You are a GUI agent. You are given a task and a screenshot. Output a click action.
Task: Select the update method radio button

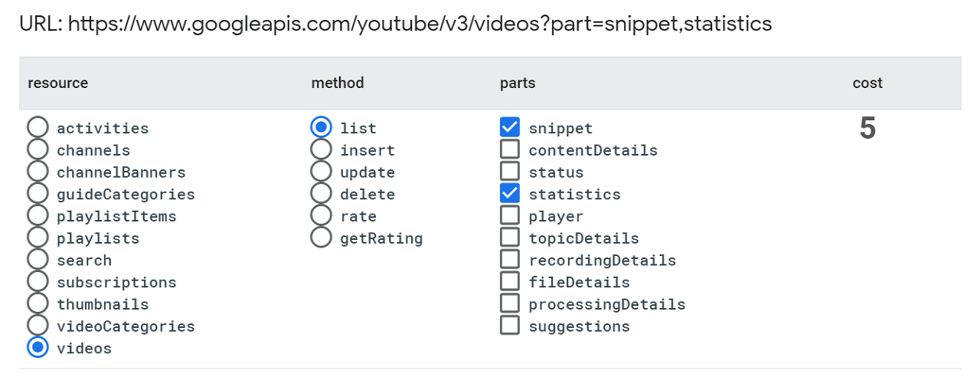pyautogui.click(x=322, y=172)
